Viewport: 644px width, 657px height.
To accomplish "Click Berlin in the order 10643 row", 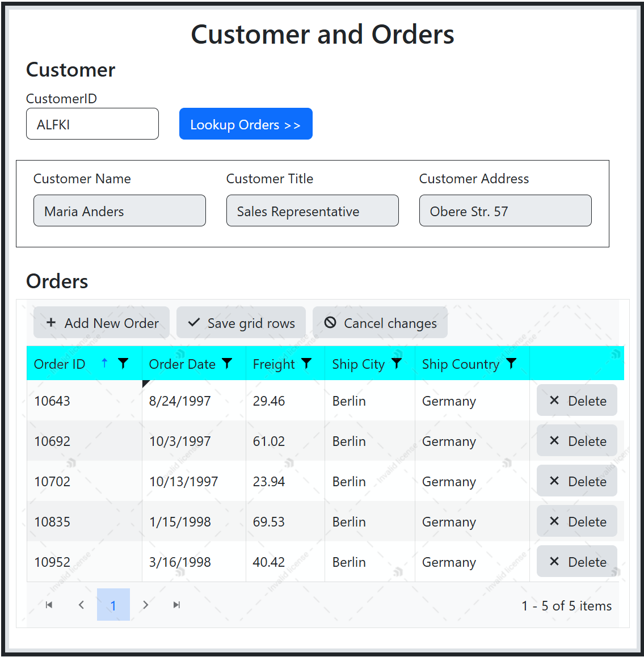I will pos(349,401).
